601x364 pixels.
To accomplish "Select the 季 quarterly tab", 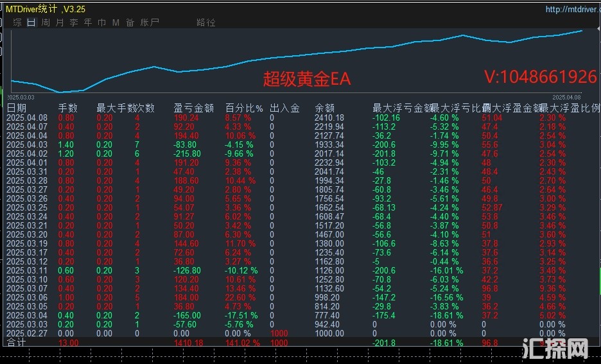I will (74, 22).
